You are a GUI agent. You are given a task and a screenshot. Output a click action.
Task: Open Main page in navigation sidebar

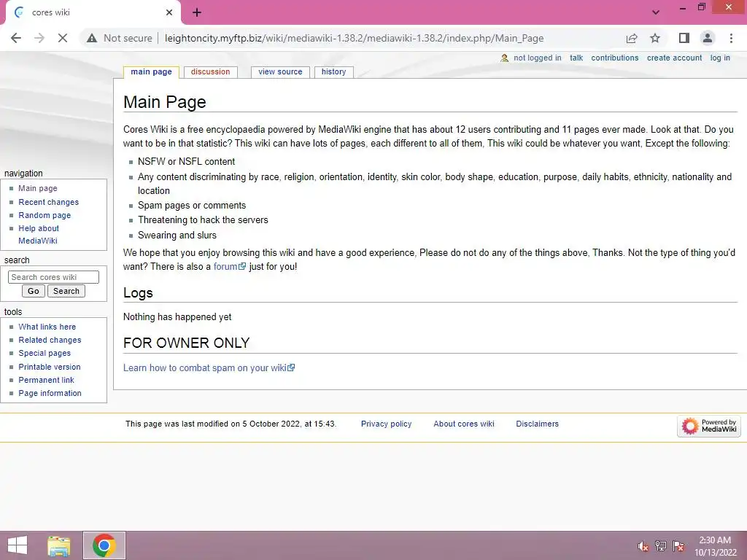[38, 188]
